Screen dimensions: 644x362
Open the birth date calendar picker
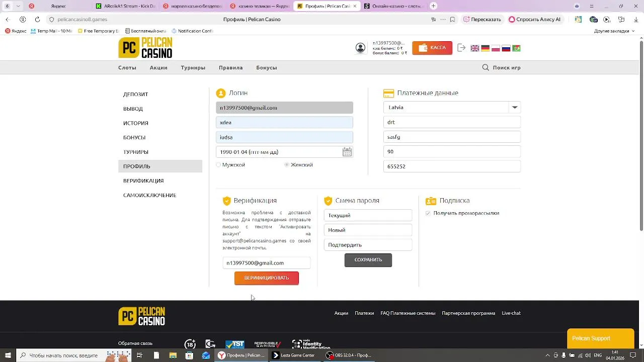347,152
